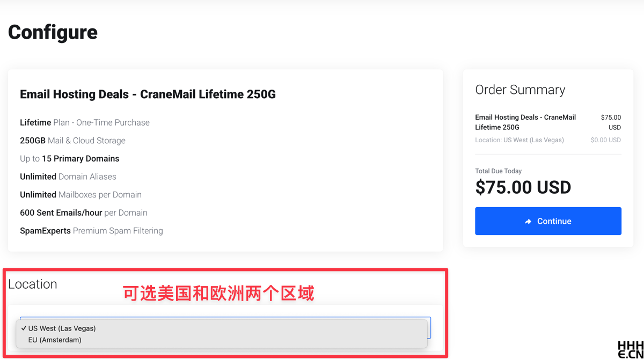Click the $0.00 USD location price
This screenshot has height=359, width=644.
coord(605,140)
